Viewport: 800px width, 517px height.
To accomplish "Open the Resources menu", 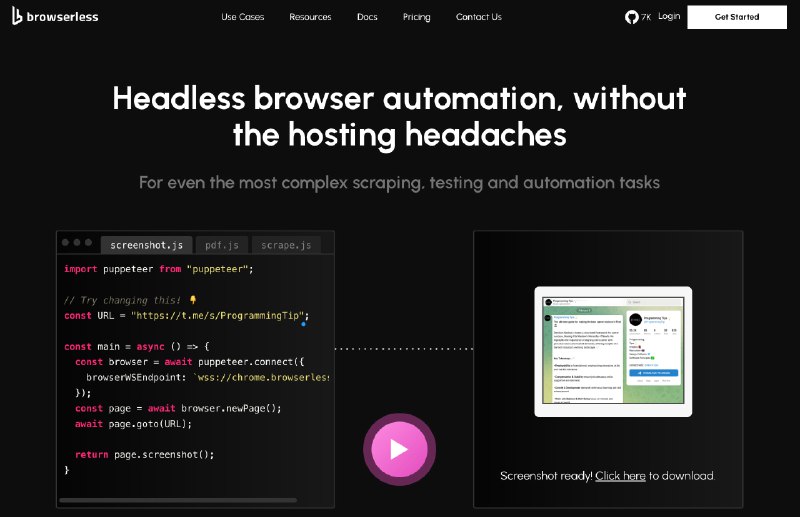I will (x=310, y=17).
